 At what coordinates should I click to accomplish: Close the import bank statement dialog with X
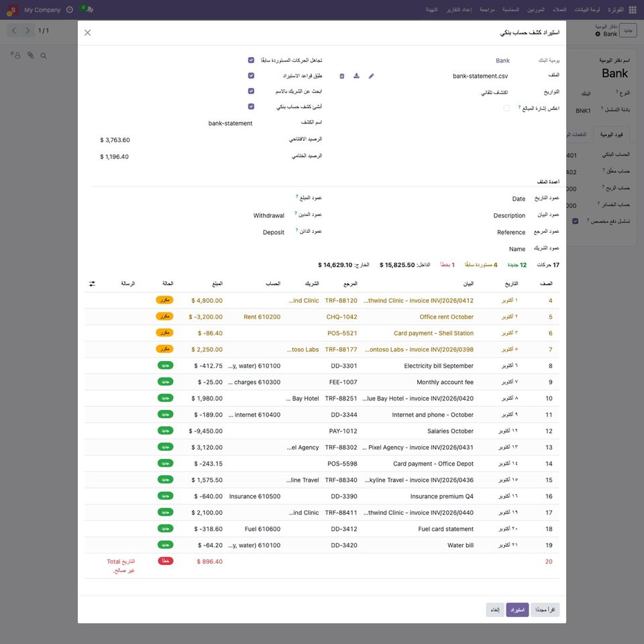click(x=87, y=32)
